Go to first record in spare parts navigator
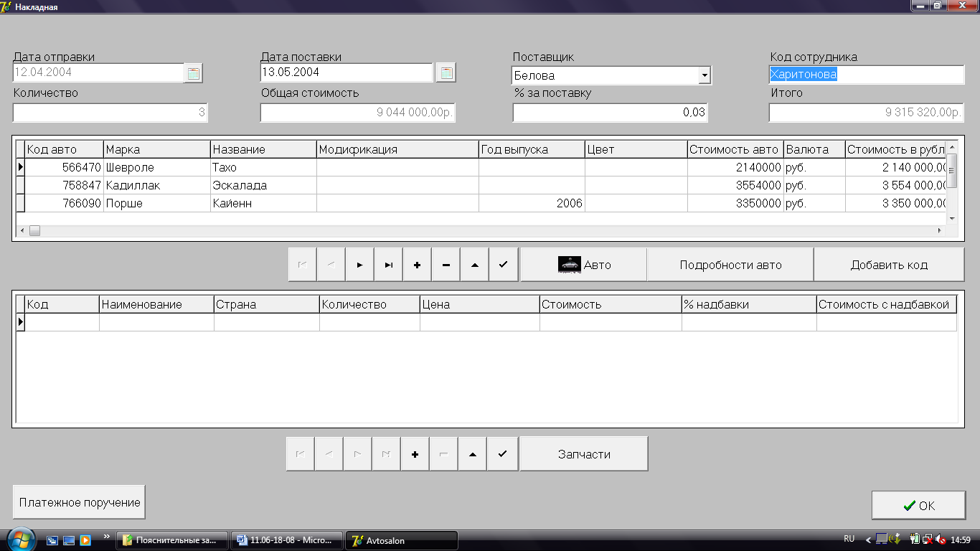 (301, 453)
